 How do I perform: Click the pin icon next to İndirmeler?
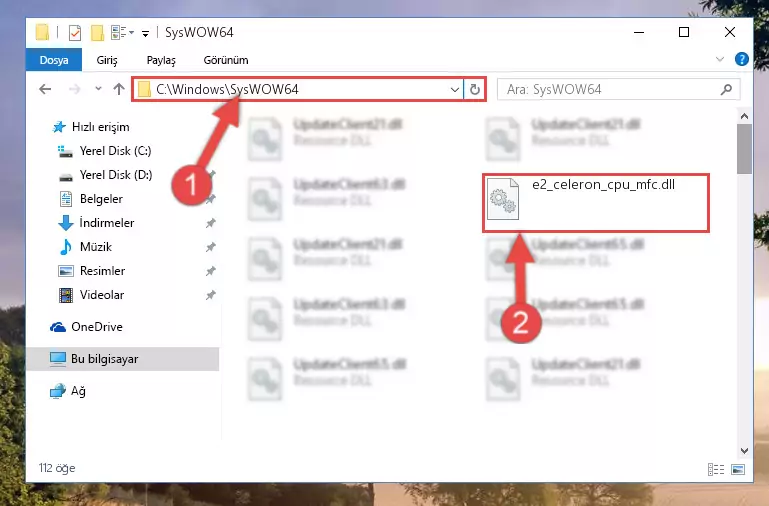(x=210, y=223)
